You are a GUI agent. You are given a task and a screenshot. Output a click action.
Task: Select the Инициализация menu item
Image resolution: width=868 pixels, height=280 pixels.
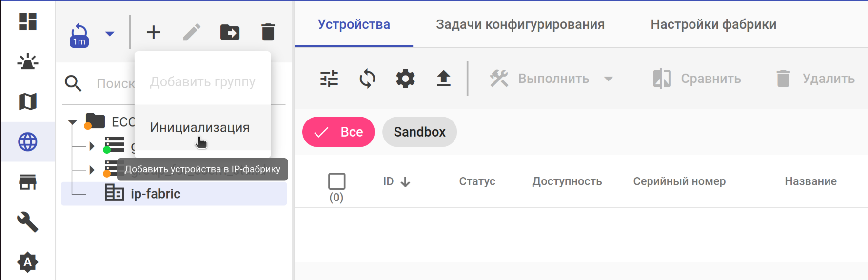click(200, 128)
